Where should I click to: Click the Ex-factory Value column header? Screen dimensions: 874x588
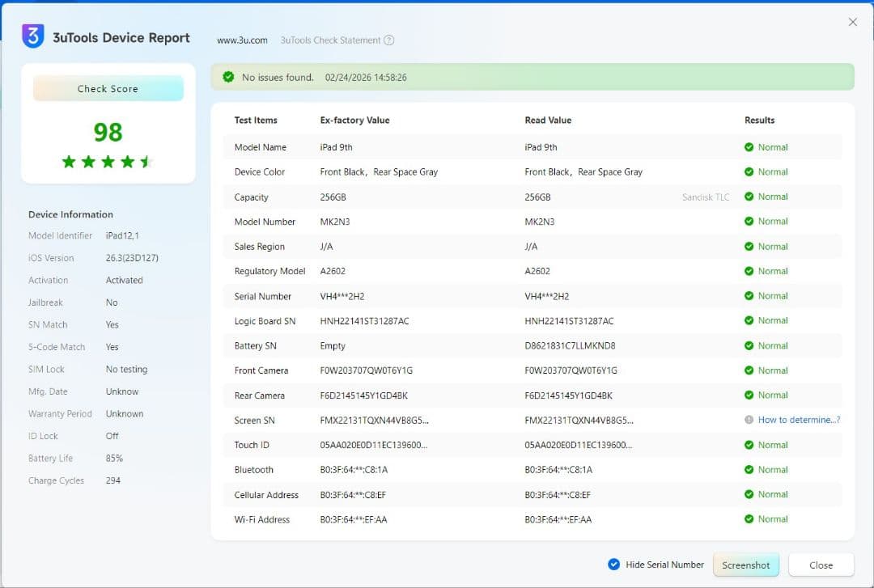(354, 120)
